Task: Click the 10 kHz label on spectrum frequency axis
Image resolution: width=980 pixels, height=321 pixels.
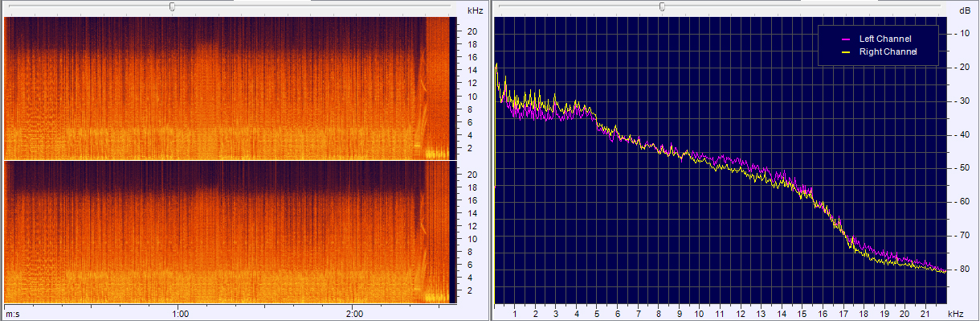Action: pos(699,314)
